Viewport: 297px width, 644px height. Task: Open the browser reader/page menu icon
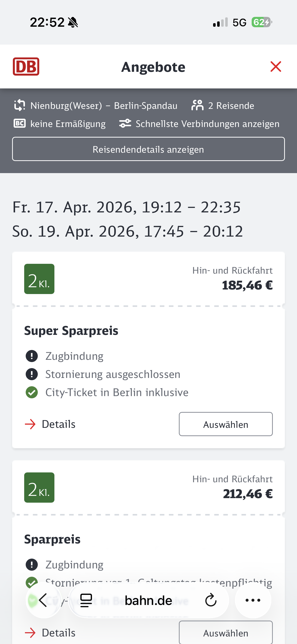(86, 600)
